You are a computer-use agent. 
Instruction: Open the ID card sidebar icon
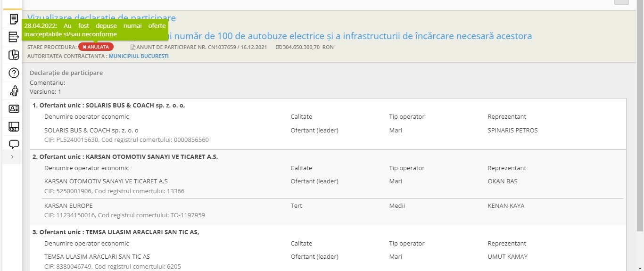coord(14,108)
